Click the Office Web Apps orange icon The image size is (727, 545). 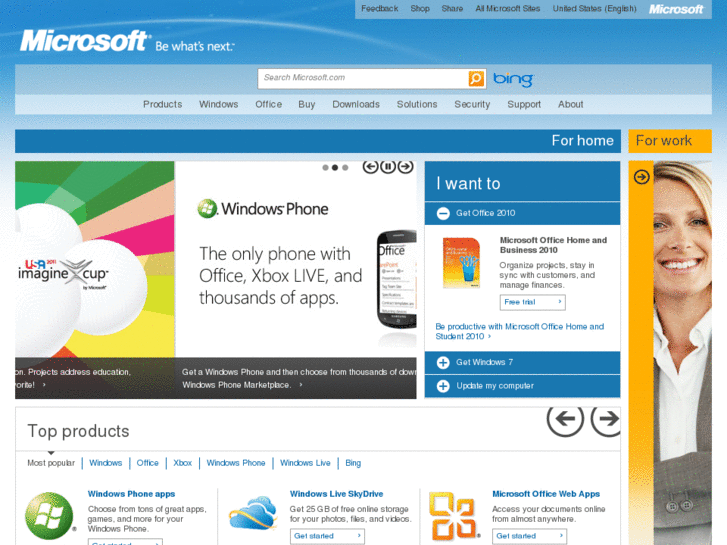click(454, 517)
